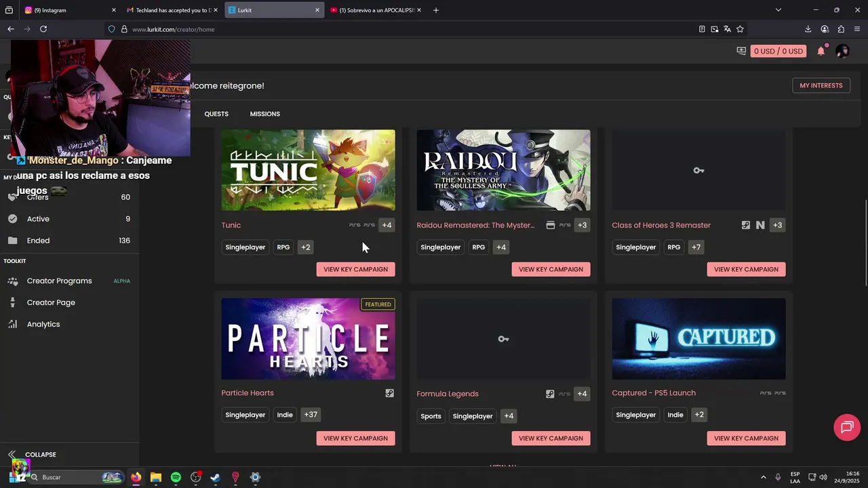Click the Analytics chart icon
868x488 pixels.
tap(12, 324)
